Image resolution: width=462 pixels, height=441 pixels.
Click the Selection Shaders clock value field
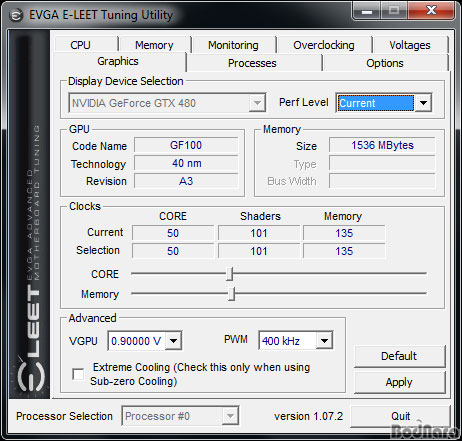(x=259, y=251)
